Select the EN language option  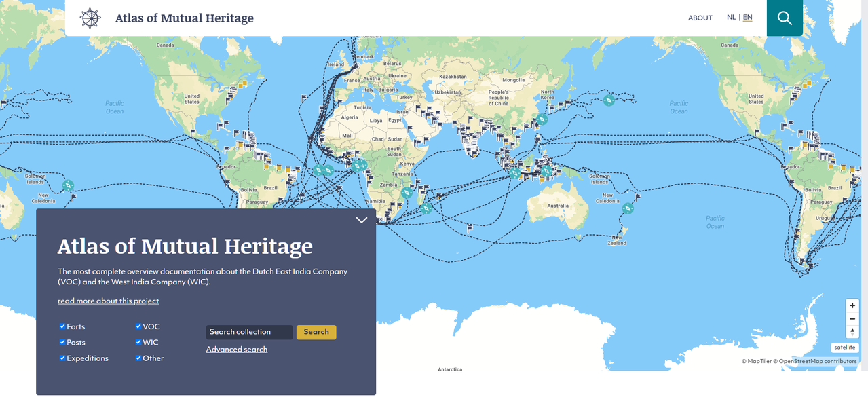click(x=747, y=18)
